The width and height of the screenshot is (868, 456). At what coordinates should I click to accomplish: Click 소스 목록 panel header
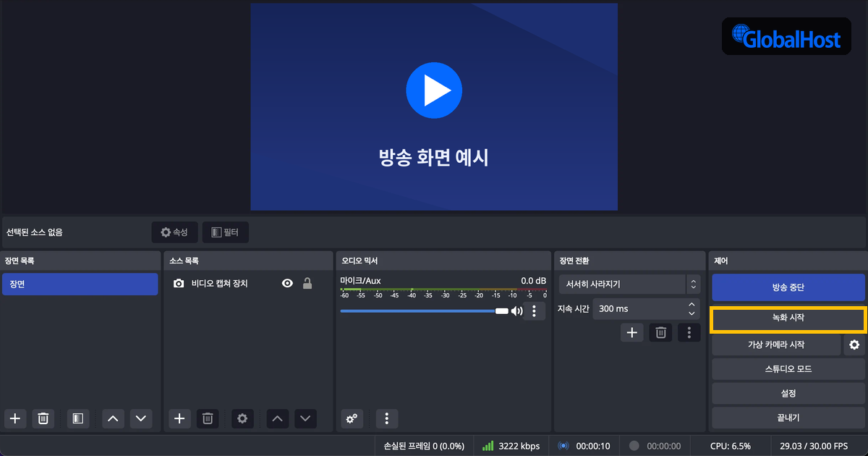click(x=249, y=261)
